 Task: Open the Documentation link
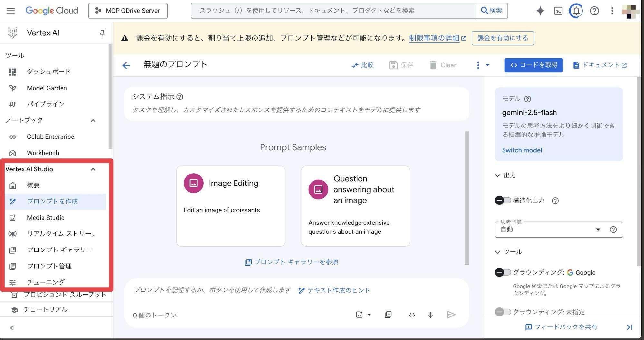click(600, 65)
